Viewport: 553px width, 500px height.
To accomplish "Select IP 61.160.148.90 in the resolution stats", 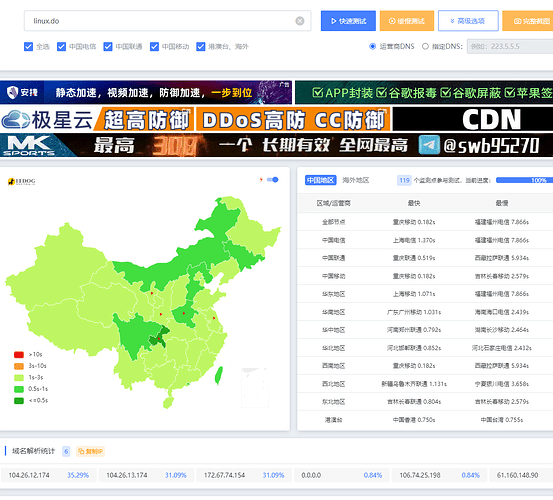I will 517,475.
